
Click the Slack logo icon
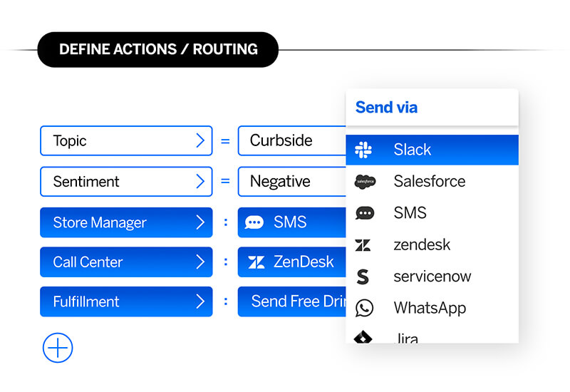pyautogui.click(x=363, y=150)
